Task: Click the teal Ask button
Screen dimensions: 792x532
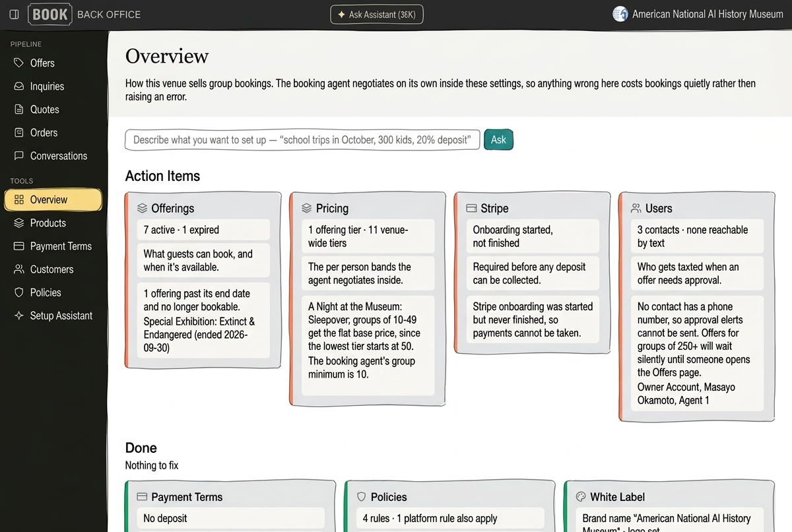Action: 498,139
